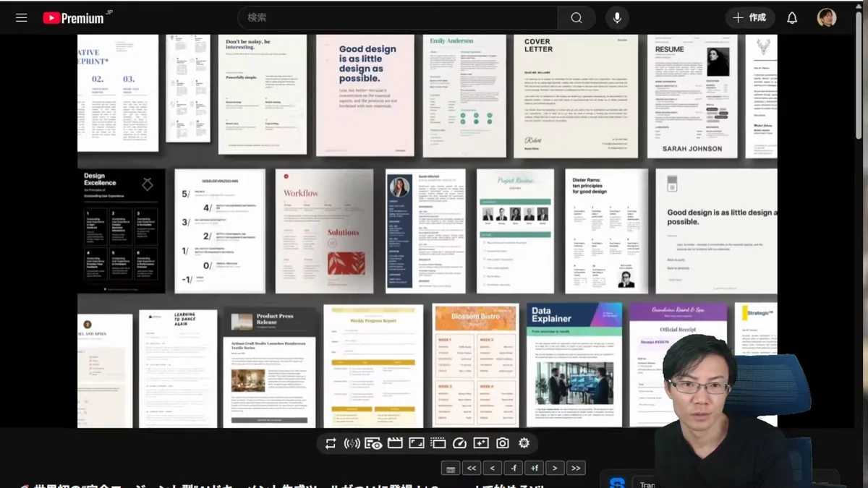Open the YouTube hamburger guide menu
Image resolution: width=868 pixels, height=488 pixels.
(x=22, y=17)
